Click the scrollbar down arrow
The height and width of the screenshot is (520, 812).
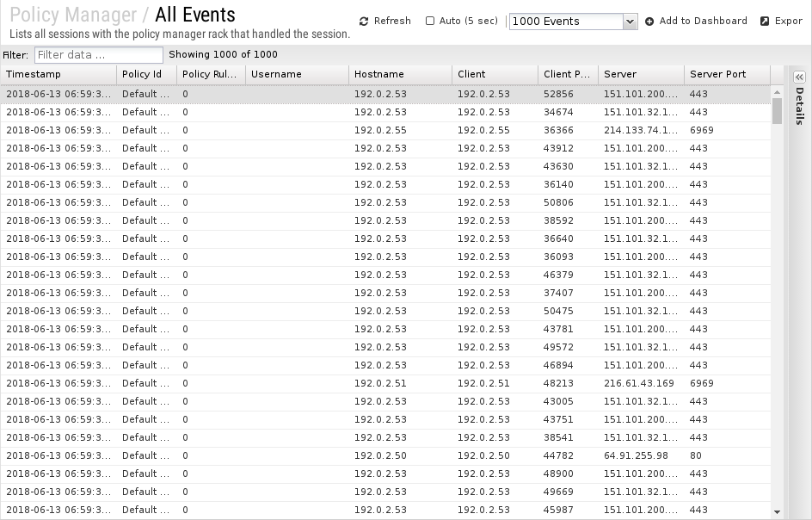click(x=777, y=512)
